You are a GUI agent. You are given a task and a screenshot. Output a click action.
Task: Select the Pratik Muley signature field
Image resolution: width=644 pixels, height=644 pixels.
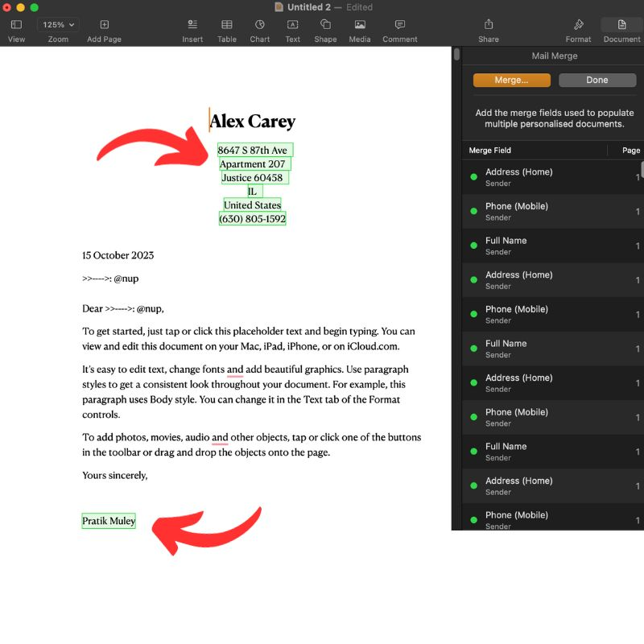(109, 521)
